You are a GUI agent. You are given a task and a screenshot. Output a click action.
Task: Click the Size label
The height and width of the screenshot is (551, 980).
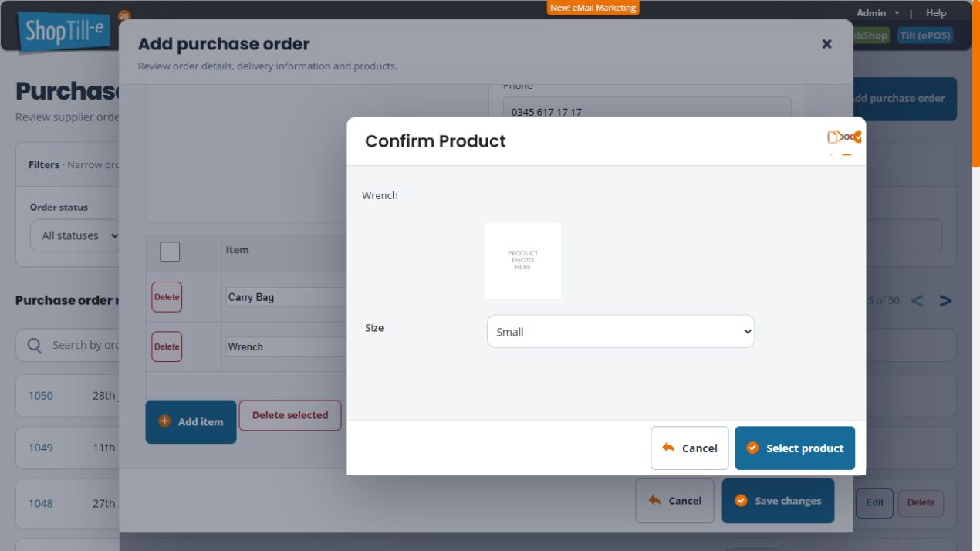coord(374,328)
